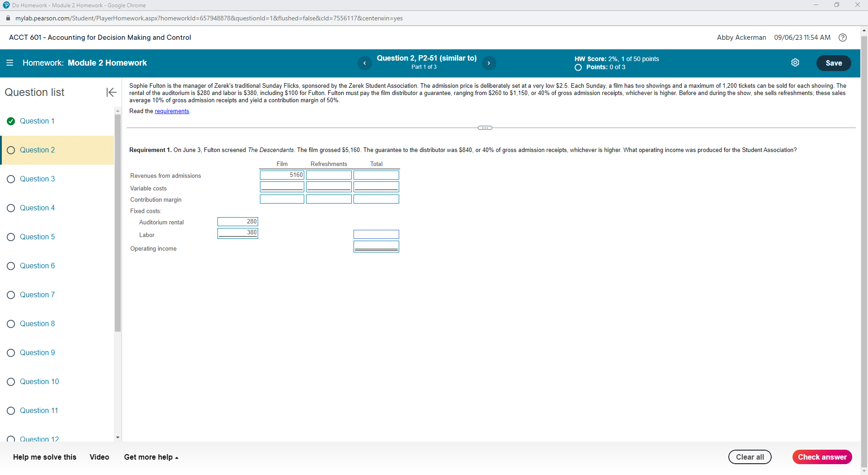Screen dimensions: 868x475
Task: Expand the Get more help menu
Action: pos(151,457)
